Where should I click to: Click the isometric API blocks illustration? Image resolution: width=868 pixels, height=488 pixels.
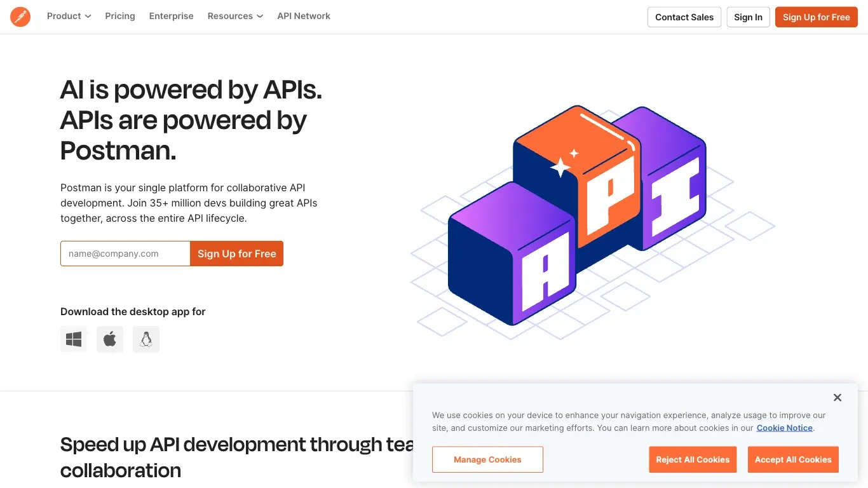(592, 222)
